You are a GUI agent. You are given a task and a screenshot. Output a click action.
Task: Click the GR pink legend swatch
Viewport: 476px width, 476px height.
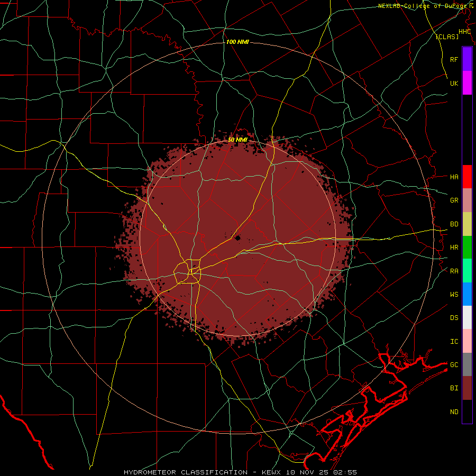(x=467, y=200)
